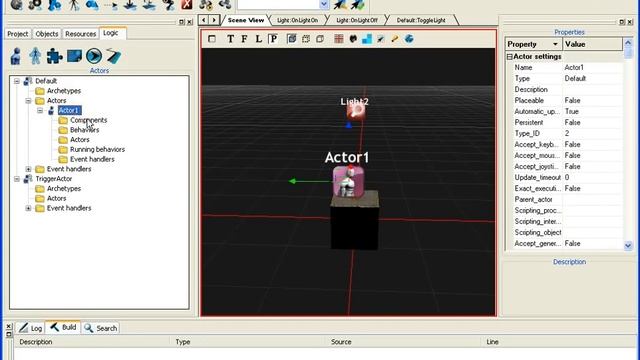Select the Actor1 tree item
Viewport: 640px width, 360px height.
click(x=69, y=111)
